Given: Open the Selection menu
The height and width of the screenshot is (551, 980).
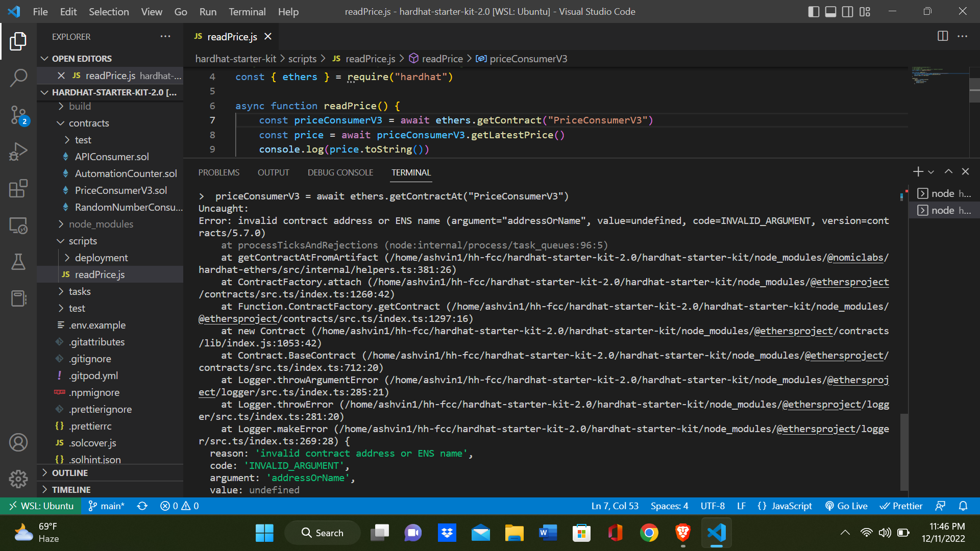Looking at the screenshot, I should tap(109, 11).
